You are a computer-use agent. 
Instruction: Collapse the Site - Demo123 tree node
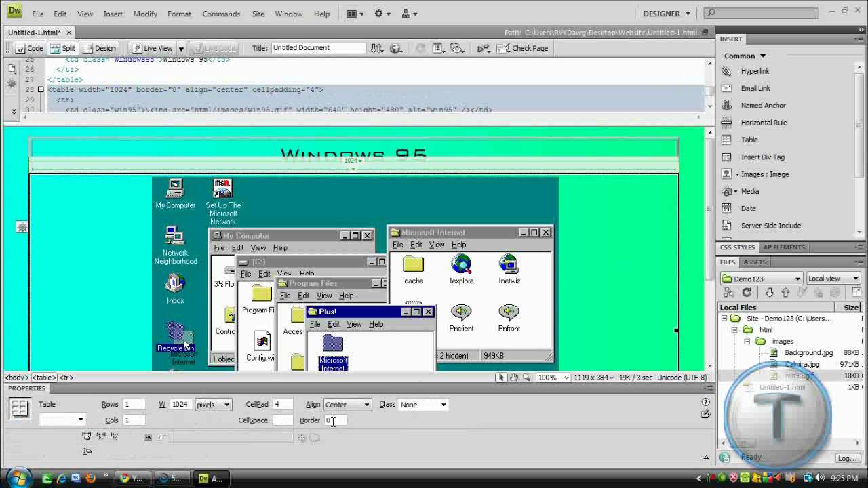point(724,318)
